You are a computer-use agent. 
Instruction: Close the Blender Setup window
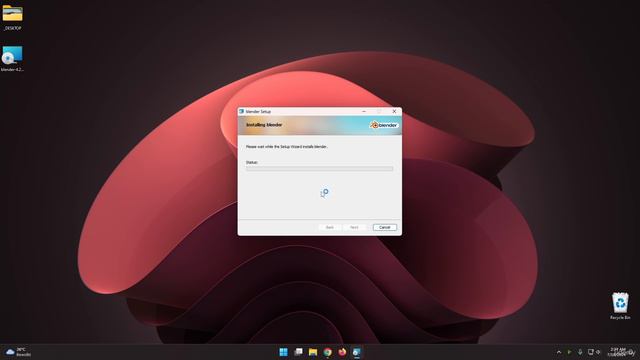394,111
